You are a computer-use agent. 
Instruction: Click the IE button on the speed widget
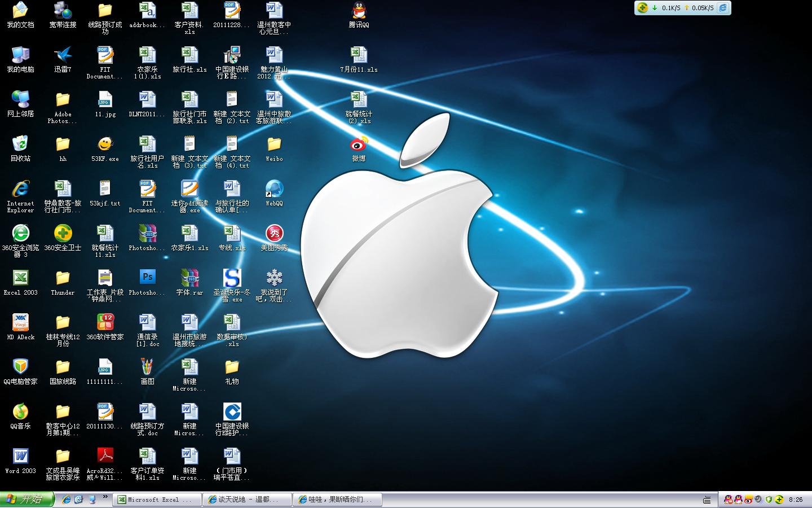(723, 8)
